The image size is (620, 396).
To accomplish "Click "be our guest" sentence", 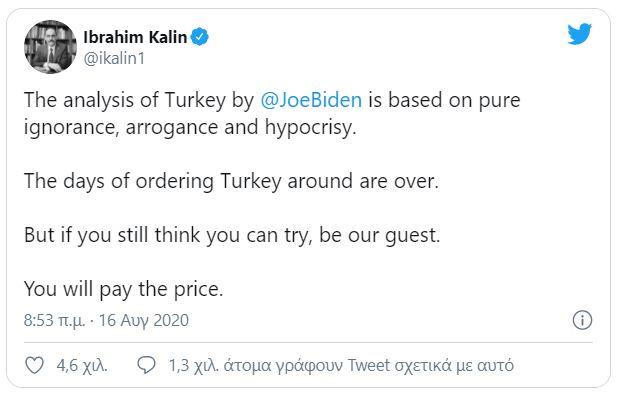I will pyautogui.click(x=379, y=235).
